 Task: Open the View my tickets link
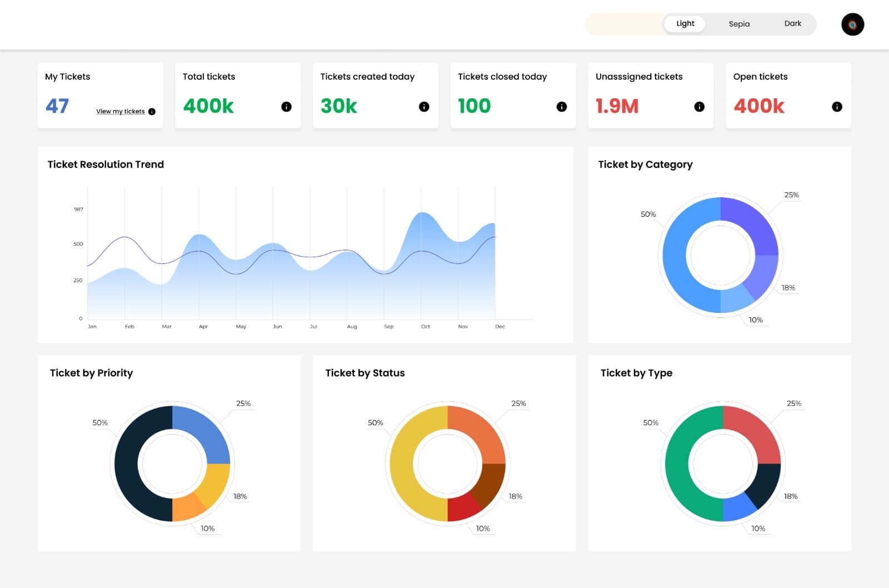pyautogui.click(x=120, y=111)
